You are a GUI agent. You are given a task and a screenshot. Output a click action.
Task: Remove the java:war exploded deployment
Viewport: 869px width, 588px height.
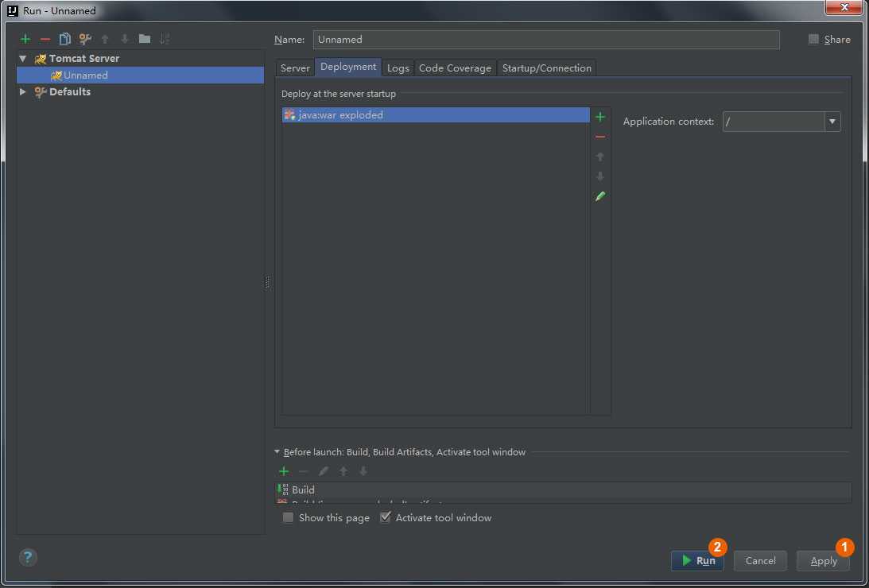[x=600, y=137]
